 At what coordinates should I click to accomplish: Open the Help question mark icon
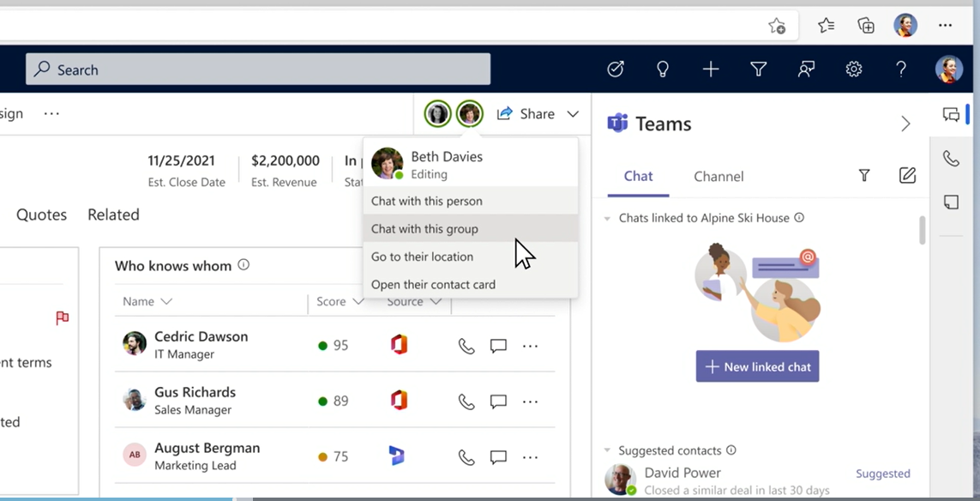900,69
